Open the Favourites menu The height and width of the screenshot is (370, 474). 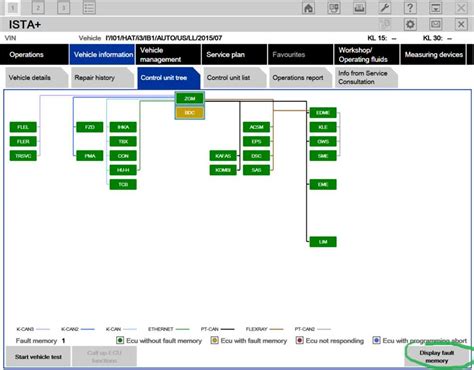[301, 55]
